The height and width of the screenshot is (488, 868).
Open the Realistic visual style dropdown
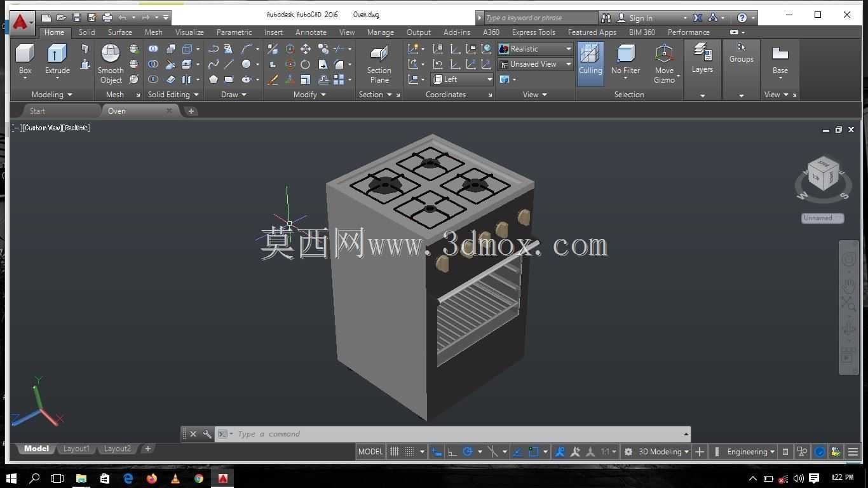(535, 49)
